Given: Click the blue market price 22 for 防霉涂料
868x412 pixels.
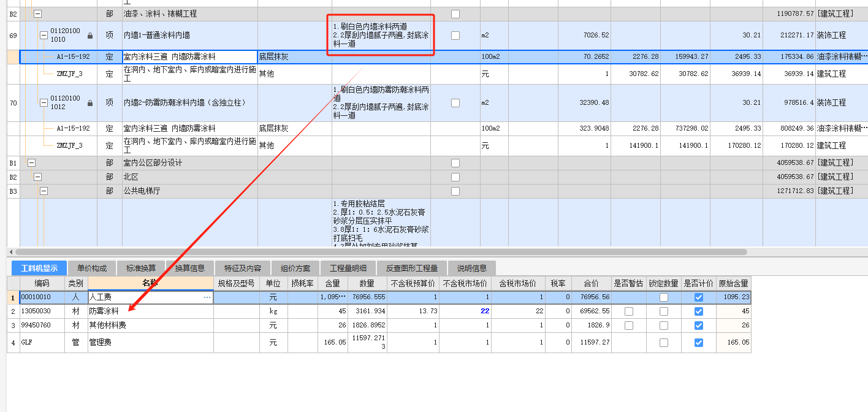Looking at the screenshot, I should tap(484, 311).
